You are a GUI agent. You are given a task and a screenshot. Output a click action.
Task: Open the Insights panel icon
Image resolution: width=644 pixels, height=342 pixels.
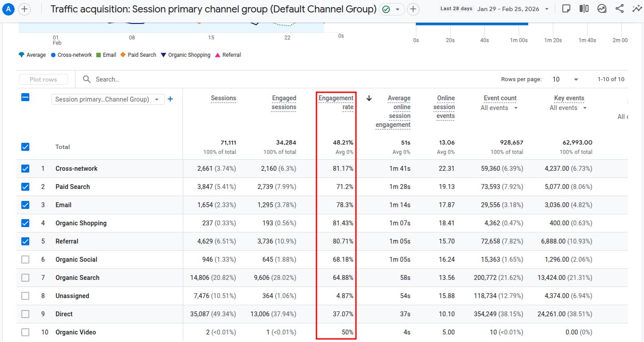click(602, 8)
